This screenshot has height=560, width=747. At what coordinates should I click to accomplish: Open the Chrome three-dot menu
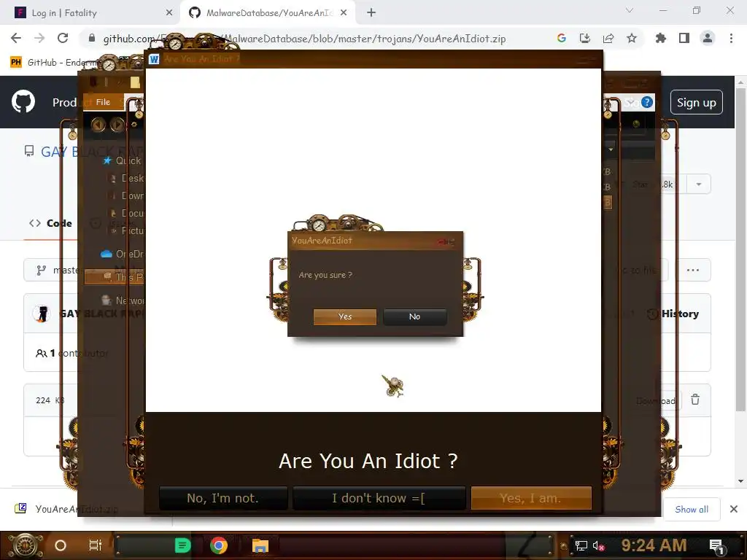(x=731, y=38)
